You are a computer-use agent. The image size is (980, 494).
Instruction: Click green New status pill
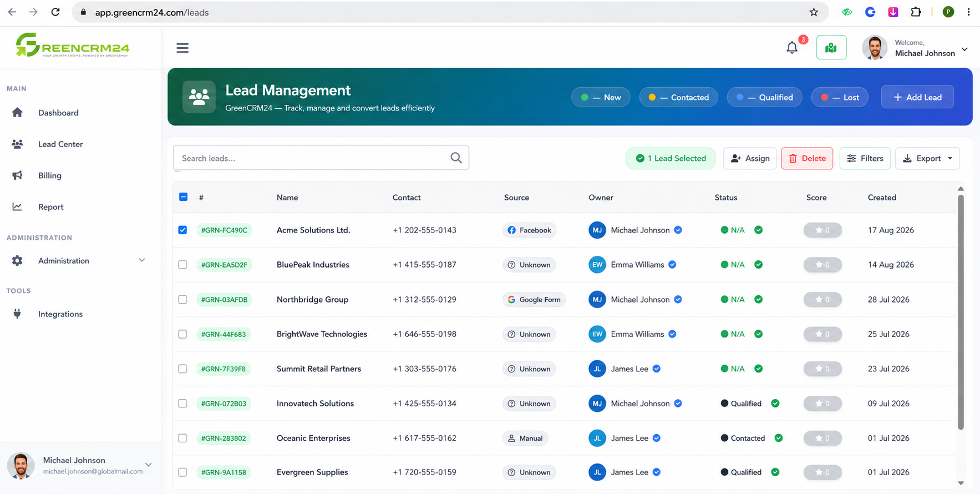coord(601,97)
